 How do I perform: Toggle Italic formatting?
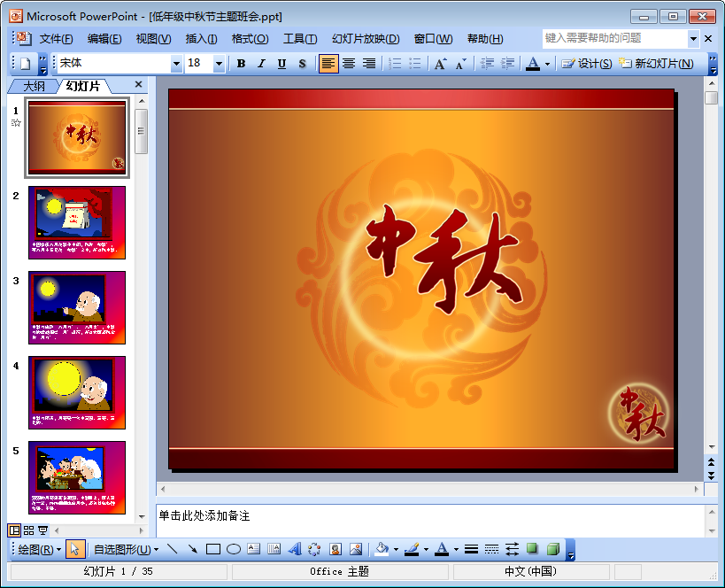click(262, 64)
